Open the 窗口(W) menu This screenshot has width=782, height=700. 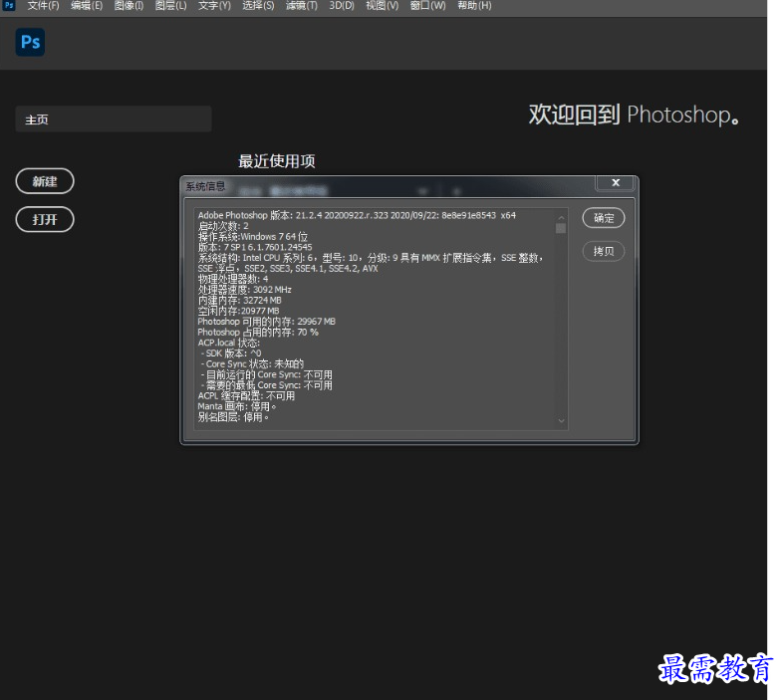point(427,6)
